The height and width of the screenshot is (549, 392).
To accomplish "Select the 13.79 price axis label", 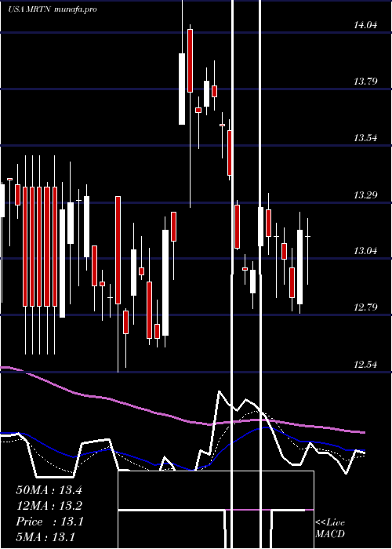I will [365, 82].
